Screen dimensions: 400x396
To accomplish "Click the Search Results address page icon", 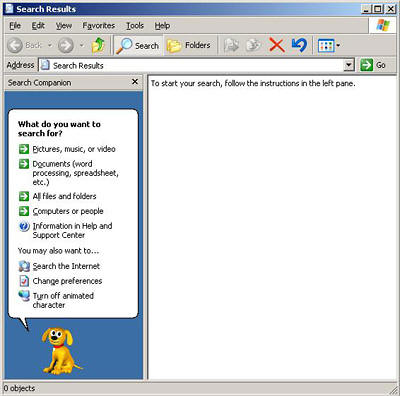I will coord(45,65).
